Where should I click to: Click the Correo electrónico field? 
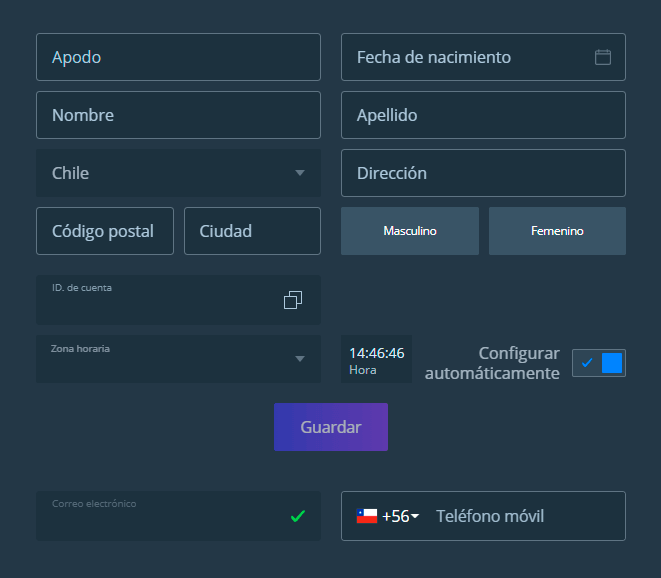160,518
